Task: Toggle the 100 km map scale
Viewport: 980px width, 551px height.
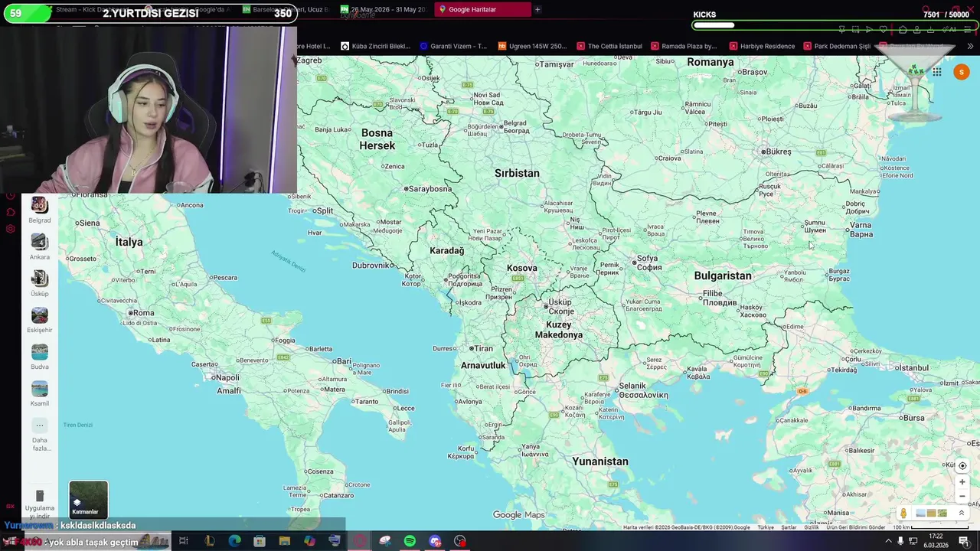Action: 933,527
